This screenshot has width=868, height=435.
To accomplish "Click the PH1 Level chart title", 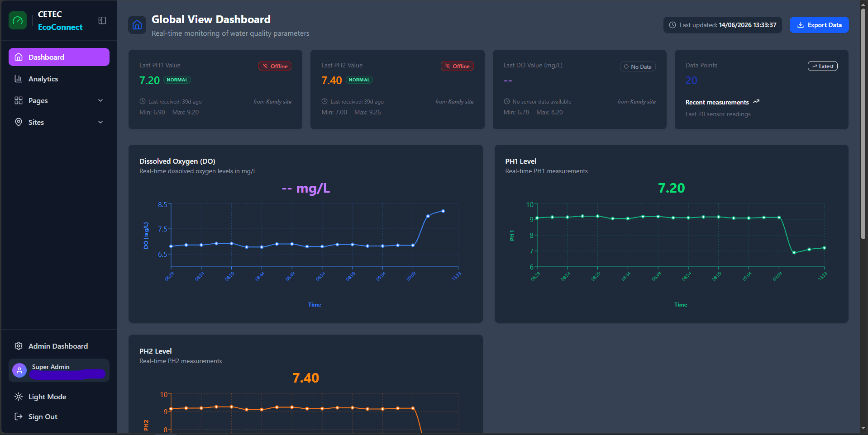I will point(521,161).
